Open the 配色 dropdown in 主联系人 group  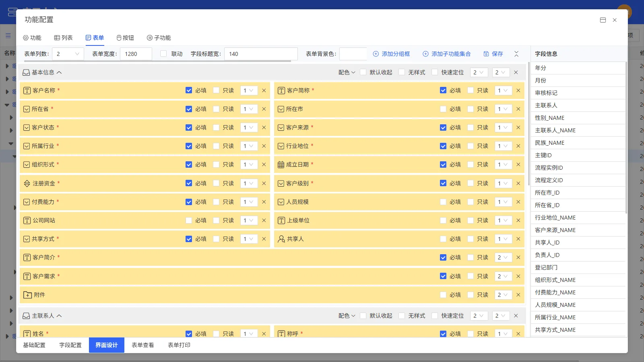pos(347,316)
